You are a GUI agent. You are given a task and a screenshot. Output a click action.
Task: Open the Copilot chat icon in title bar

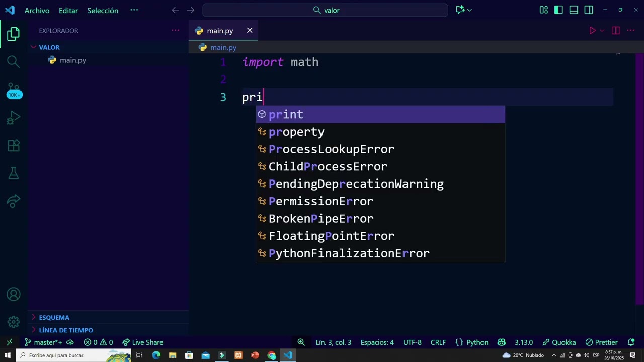460,10
